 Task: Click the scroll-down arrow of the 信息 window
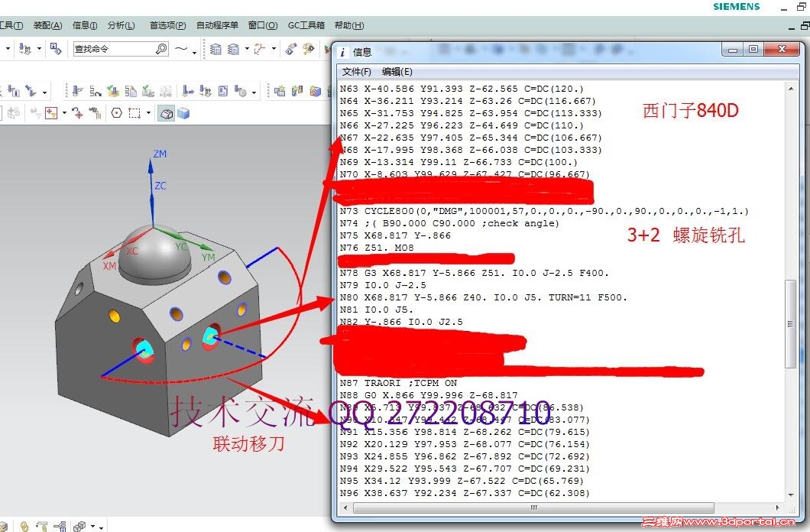(x=791, y=495)
